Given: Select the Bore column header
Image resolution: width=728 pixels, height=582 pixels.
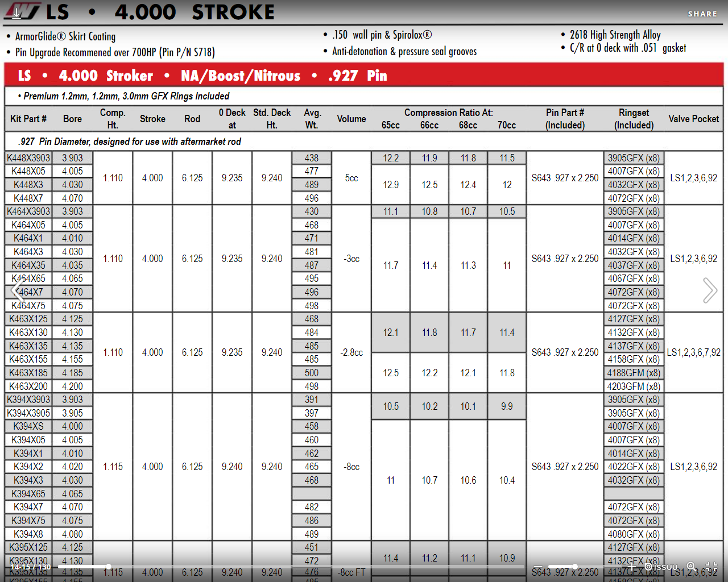Looking at the screenshot, I should coord(72,119).
